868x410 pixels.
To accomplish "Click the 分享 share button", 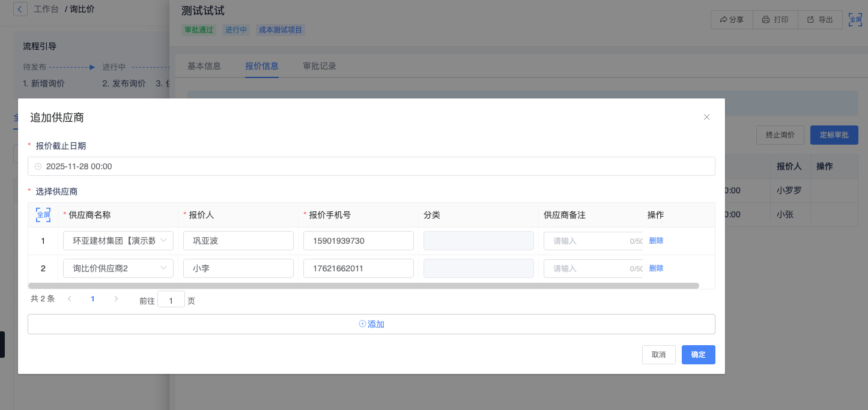I will tap(732, 20).
